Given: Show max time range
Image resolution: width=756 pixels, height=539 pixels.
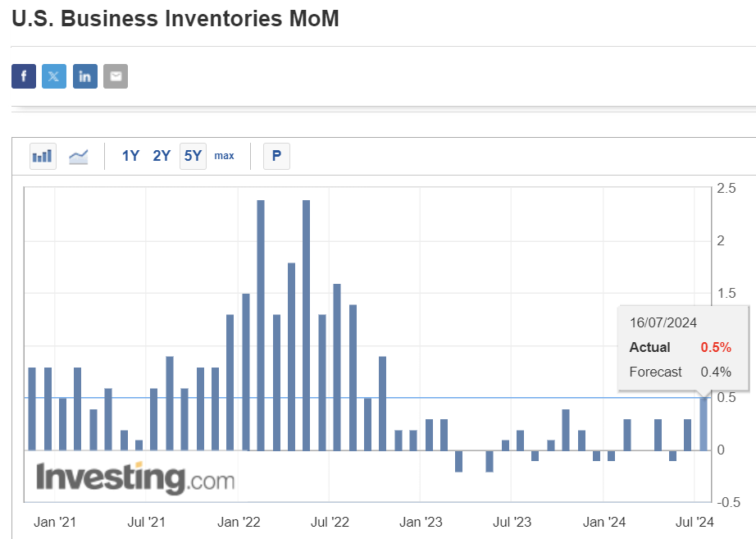Looking at the screenshot, I should coord(224,155).
